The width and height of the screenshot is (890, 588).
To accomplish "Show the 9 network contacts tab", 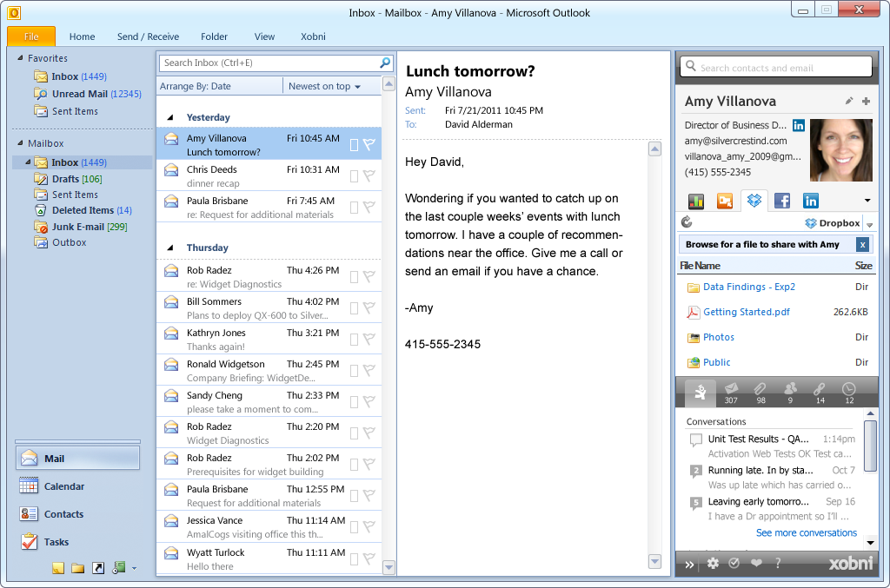I will (x=790, y=393).
